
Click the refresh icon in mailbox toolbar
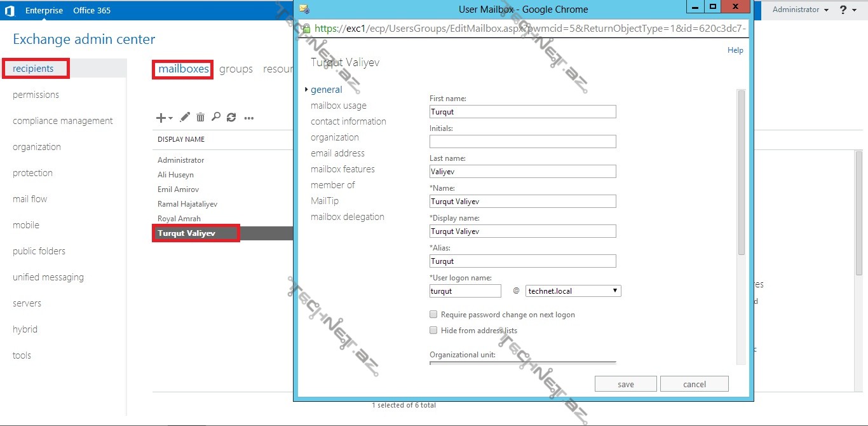tap(231, 118)
